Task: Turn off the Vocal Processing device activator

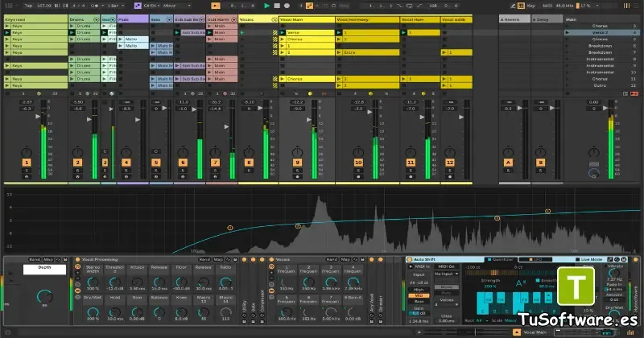Action: (77, 260)
